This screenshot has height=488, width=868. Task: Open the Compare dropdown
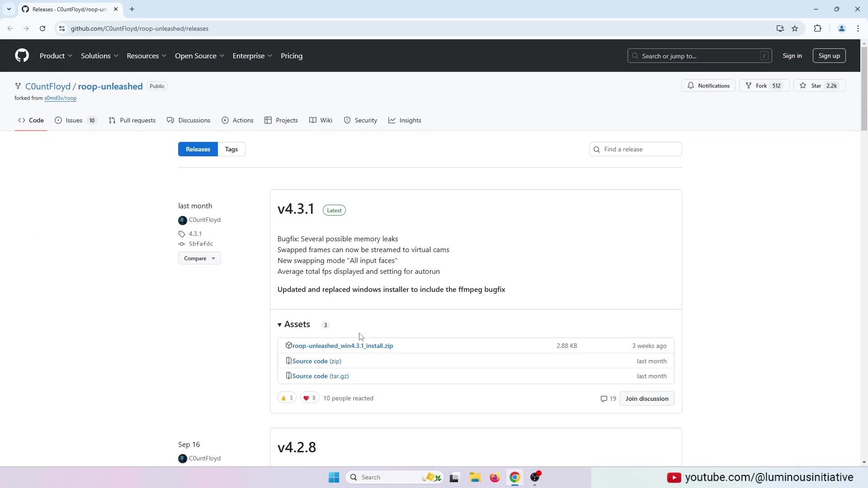tap(199, 258)
